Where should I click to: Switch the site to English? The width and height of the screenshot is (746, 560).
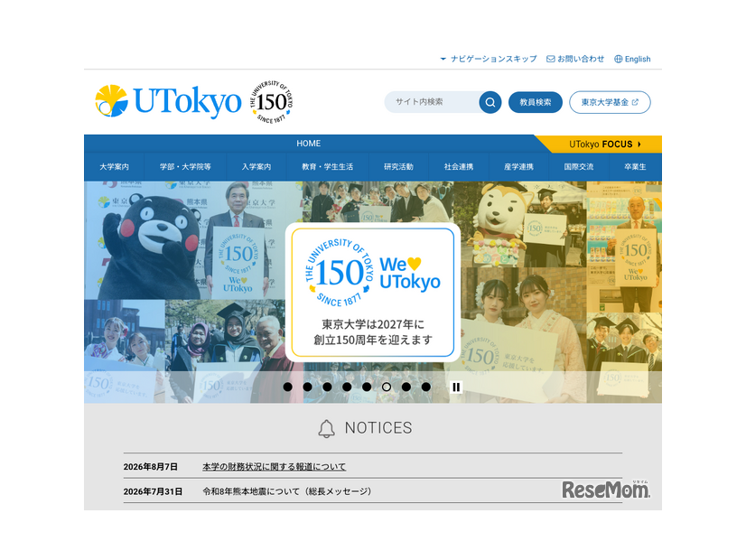coord(632,59)
